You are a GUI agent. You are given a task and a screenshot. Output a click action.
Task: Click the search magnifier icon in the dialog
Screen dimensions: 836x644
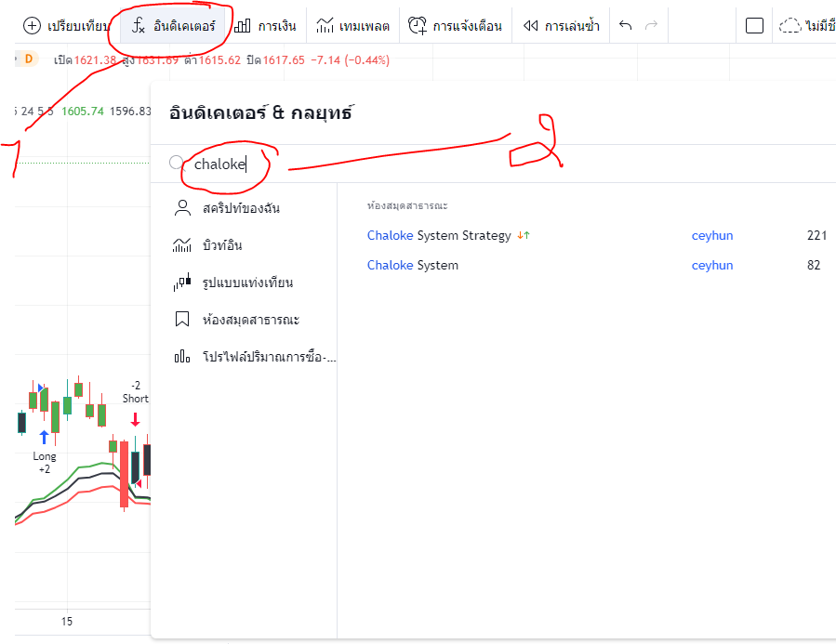click(x=176, y=163)
